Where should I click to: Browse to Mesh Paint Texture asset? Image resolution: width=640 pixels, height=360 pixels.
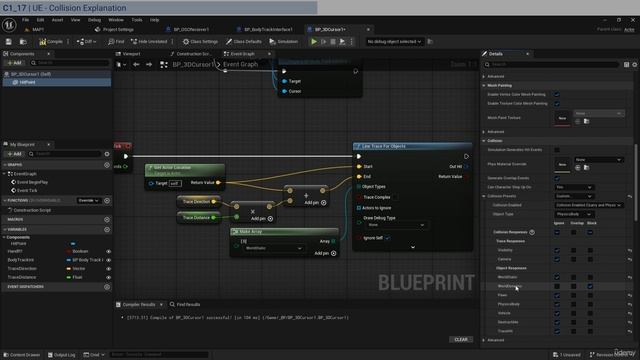click(586, 122)
